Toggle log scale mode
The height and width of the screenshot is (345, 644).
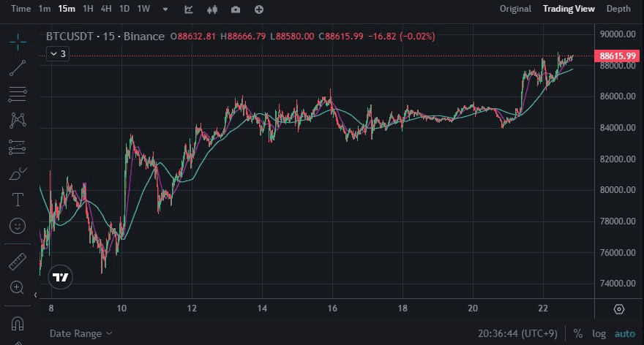click(x=599, y=333)
